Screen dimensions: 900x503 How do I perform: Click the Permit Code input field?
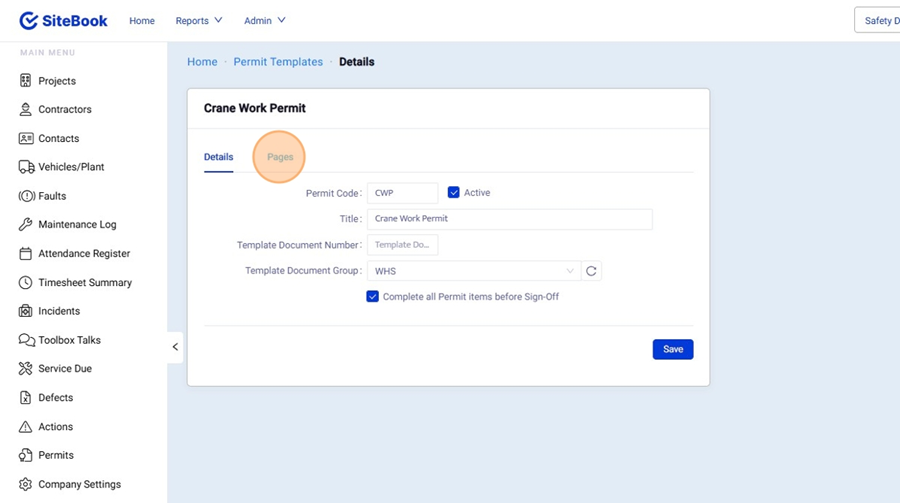402,193
